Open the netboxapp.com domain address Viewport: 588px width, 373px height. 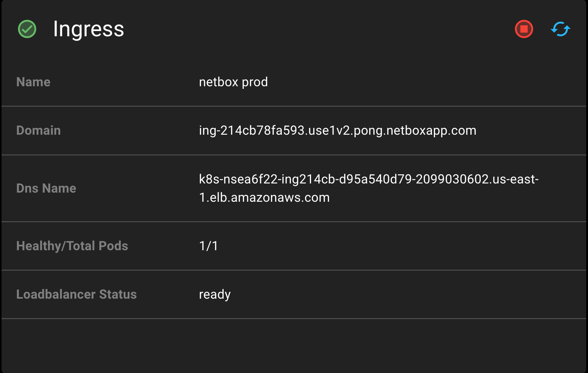coord(337,130)
